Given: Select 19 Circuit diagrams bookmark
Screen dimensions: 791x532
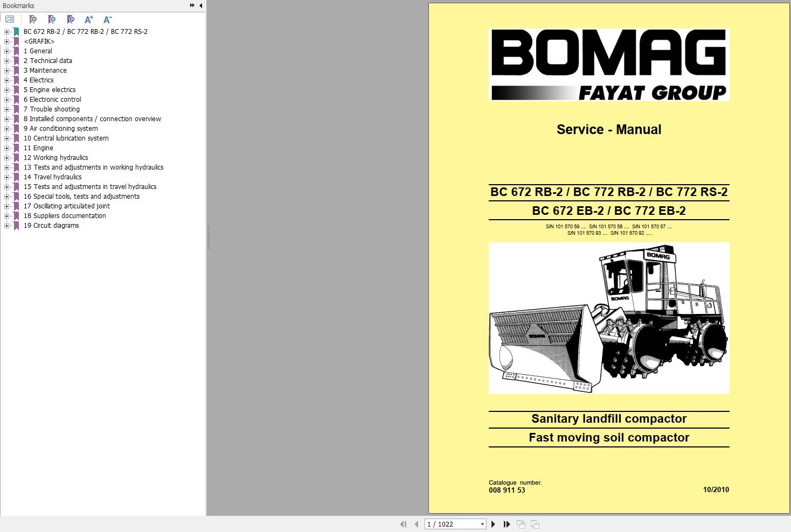Looking at the screenshot, I should coord(51,226).
